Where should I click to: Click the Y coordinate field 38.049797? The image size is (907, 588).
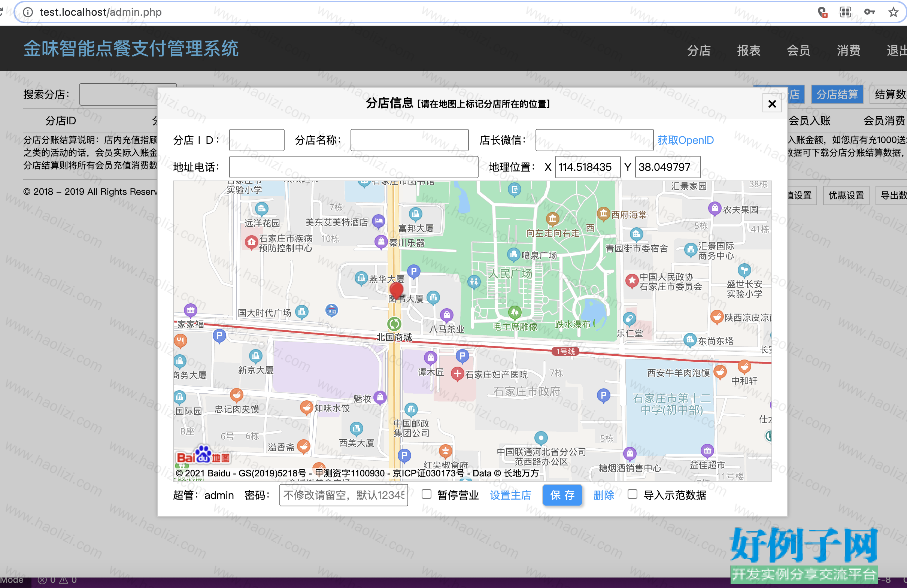click(668, 167)
